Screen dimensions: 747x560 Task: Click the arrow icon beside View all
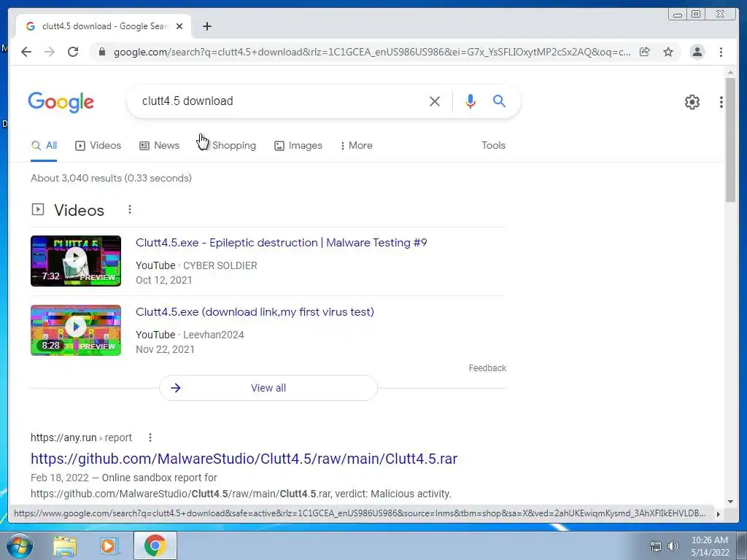tap(176, 388)
